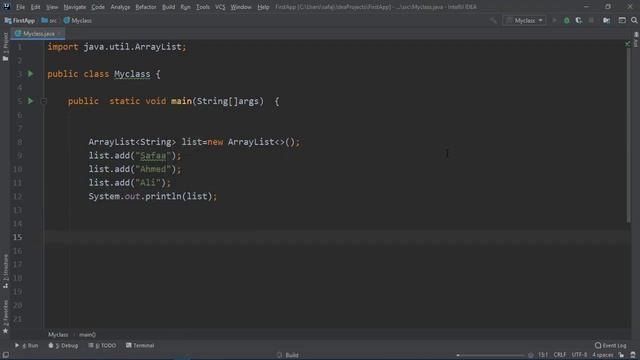Click the string "Safaa" in code
Viewport: 640px width, 360px height.
pyautogui.click(x=153, y=156)
